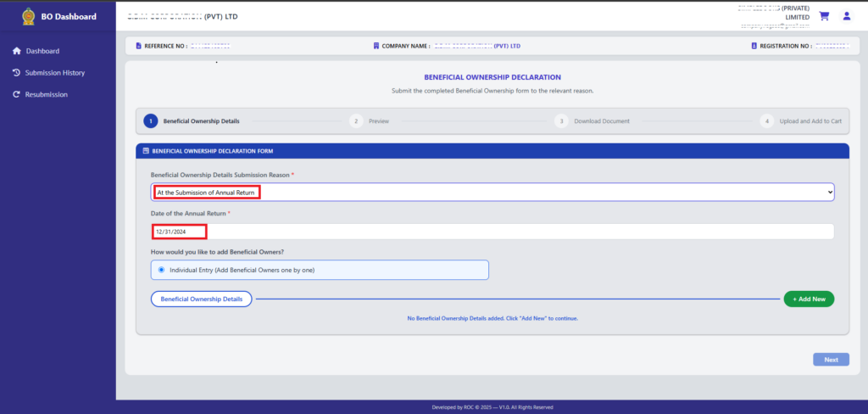Select step 4 Upload and Add to Cart
The width and height of the screenshot is (868, 414).
(x=801, y=120)
